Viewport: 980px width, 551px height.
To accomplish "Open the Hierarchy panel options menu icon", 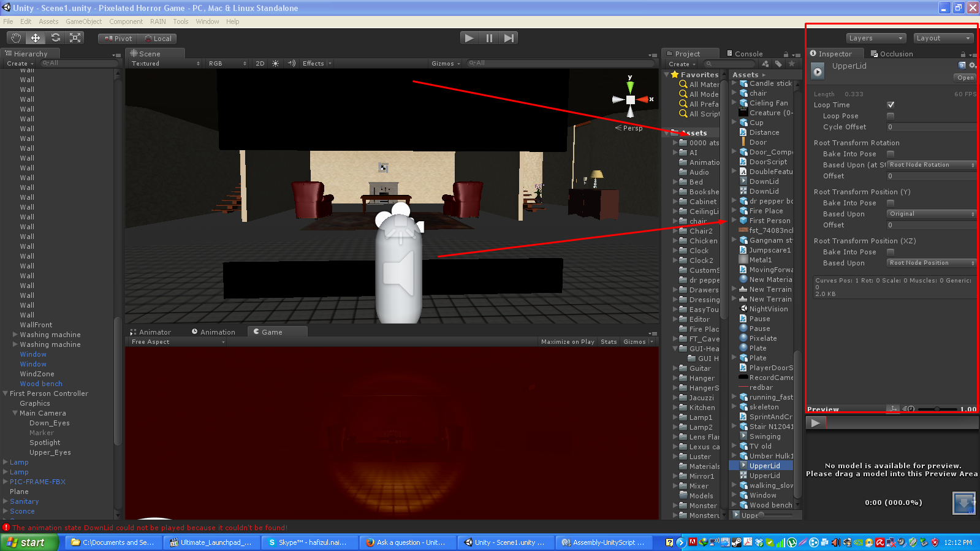I will (x=116, y=55).
